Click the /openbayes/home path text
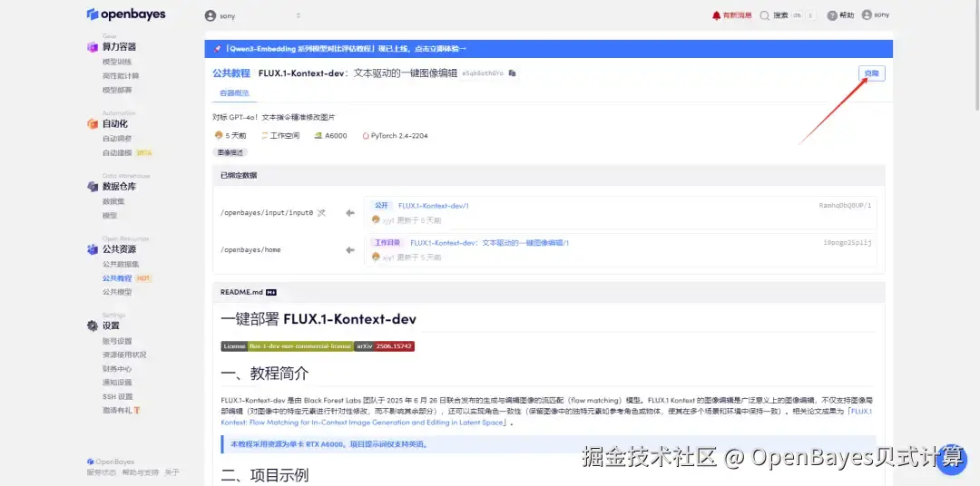This screenshot has height=486, width=980. [250, 250]
